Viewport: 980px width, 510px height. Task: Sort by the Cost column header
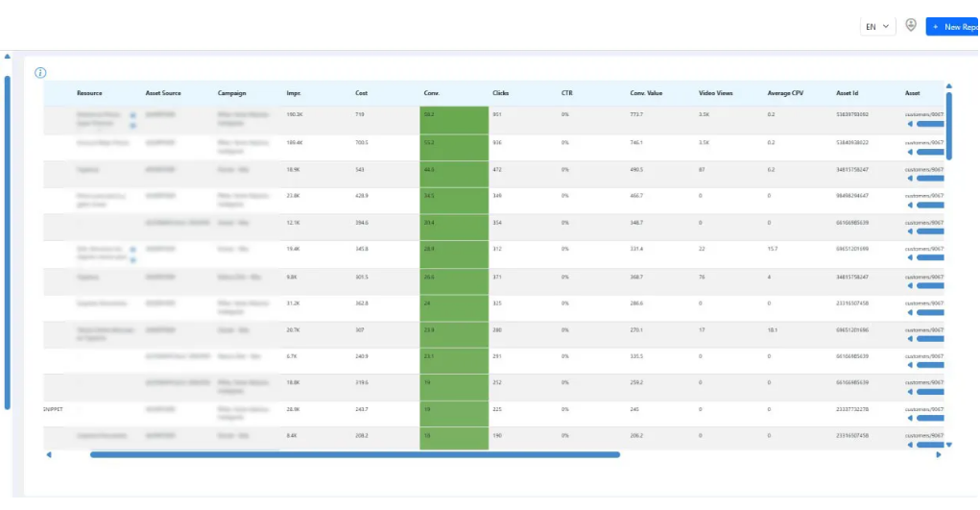pyautogui.click(x=361, y=93)
